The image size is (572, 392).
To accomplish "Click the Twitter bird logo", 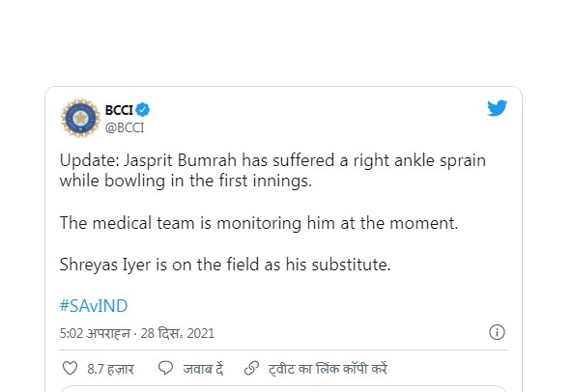I will (x=498, y=108).
